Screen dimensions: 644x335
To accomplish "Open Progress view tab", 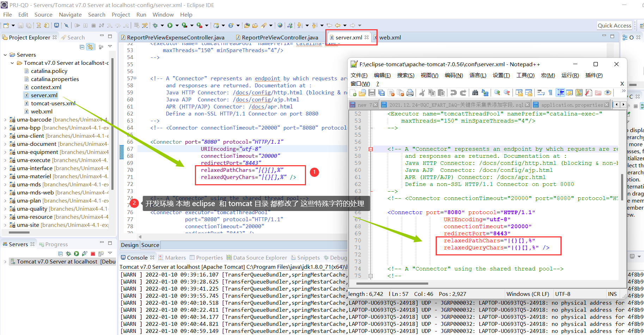I will (x=54, y=244).
